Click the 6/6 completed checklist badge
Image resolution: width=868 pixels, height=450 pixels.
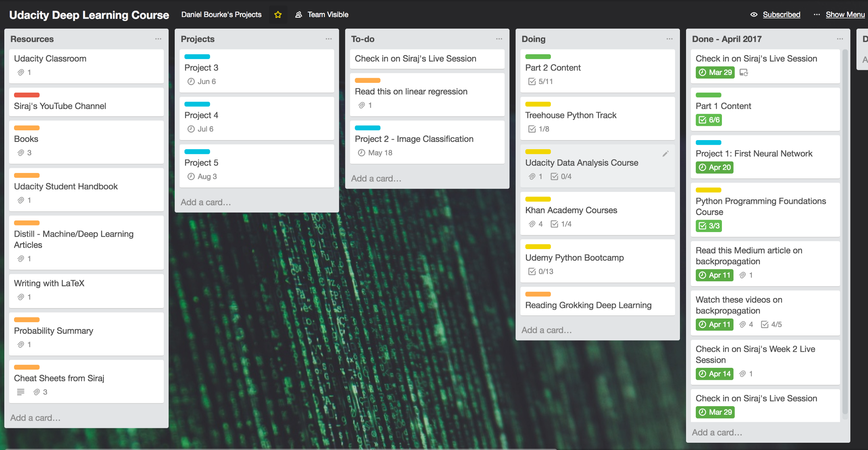[709, 120]
